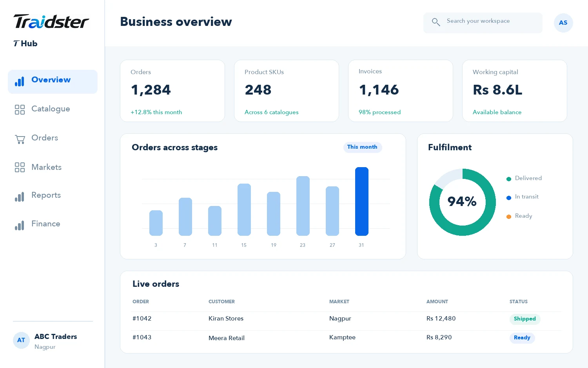Click the Ready status badge for #1043
This screenshot has height=368, width=588.
(522, 338)
